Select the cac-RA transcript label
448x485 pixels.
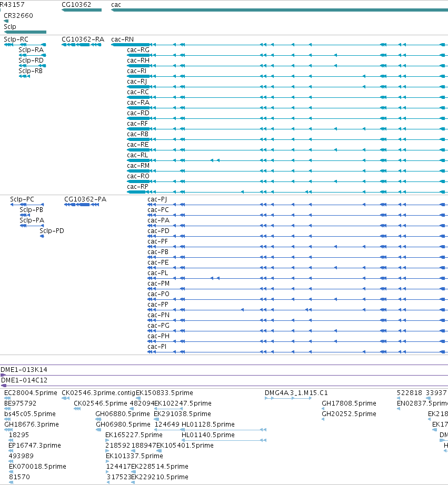click(138, 103)
